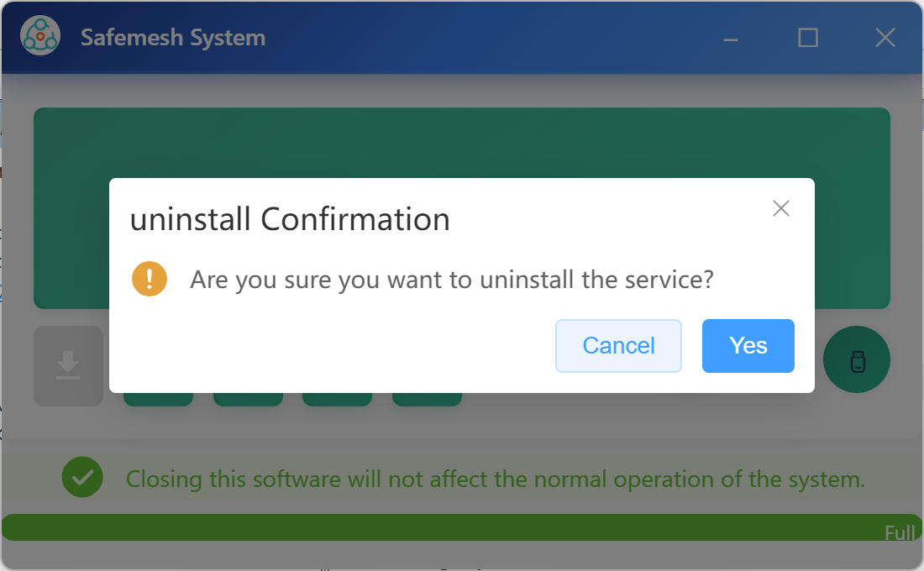Click the "Full" label on progress bar

900,533
